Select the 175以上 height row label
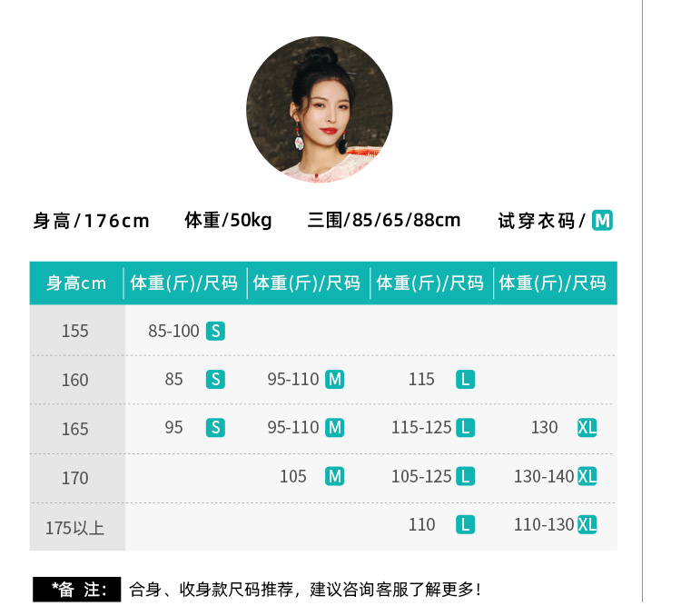The height and width of the screenshot is (616, 681). pos(75,528)
